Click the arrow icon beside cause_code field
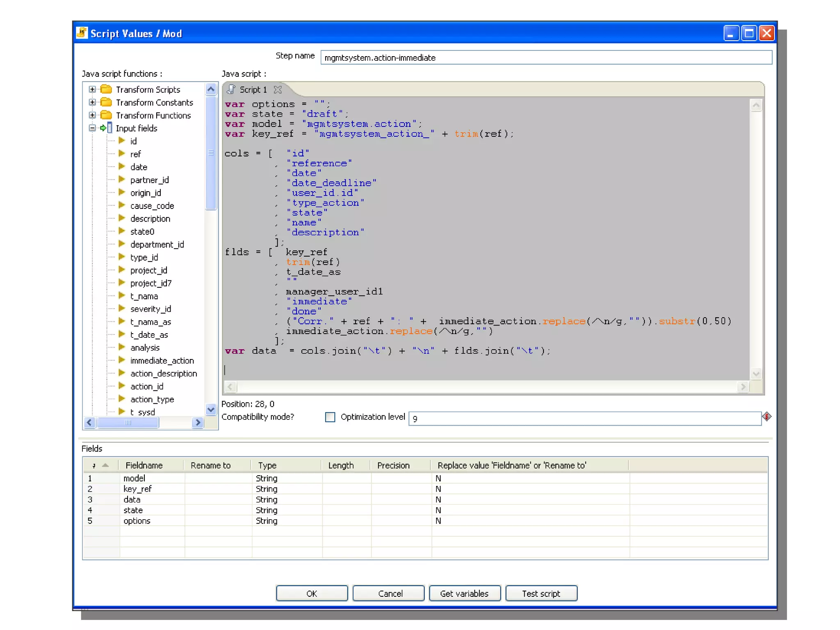Screen dimensions: 840x630 tap(121, 205)
